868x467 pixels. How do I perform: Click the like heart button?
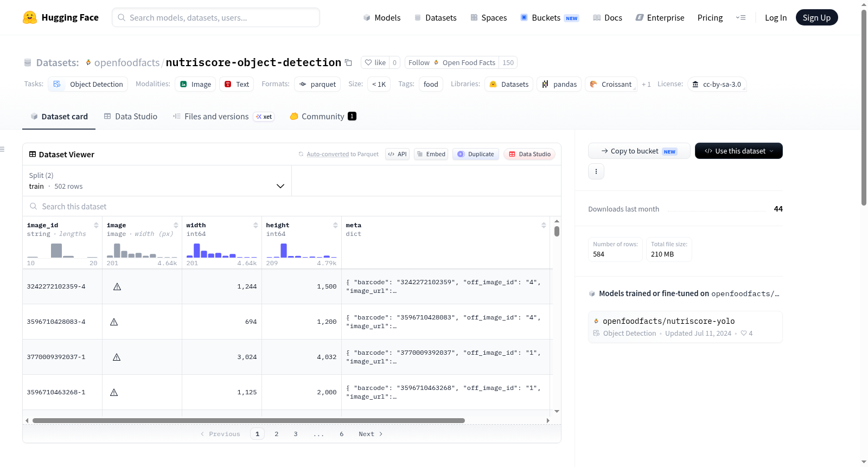(x=375, y=62)
